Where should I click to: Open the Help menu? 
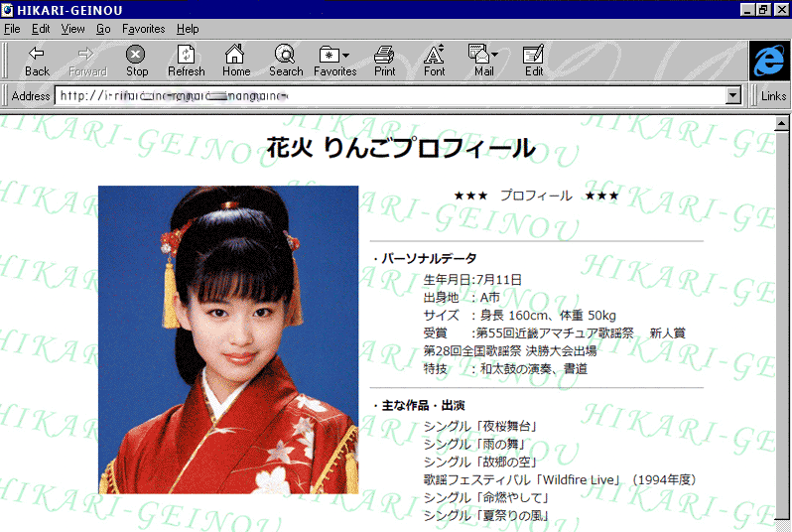point(188,29)
